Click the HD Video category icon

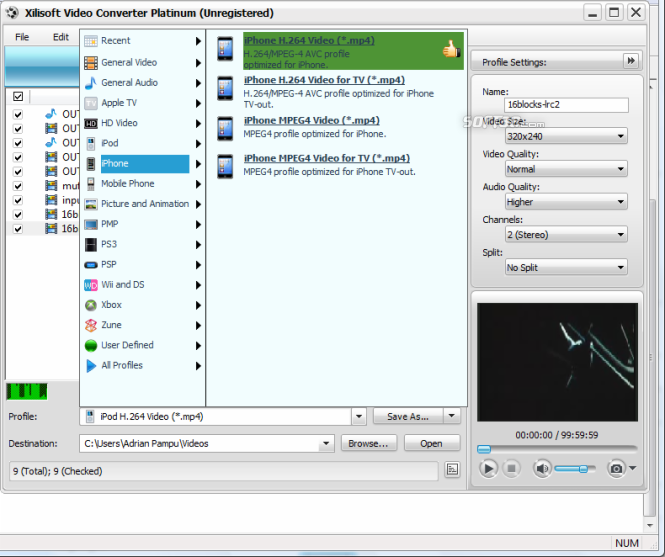tap(91, 123)
